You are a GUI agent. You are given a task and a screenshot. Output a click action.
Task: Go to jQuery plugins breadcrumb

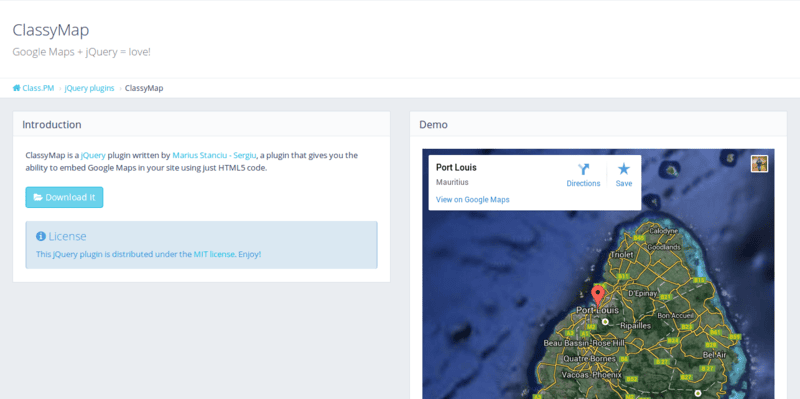click(89, 88)
